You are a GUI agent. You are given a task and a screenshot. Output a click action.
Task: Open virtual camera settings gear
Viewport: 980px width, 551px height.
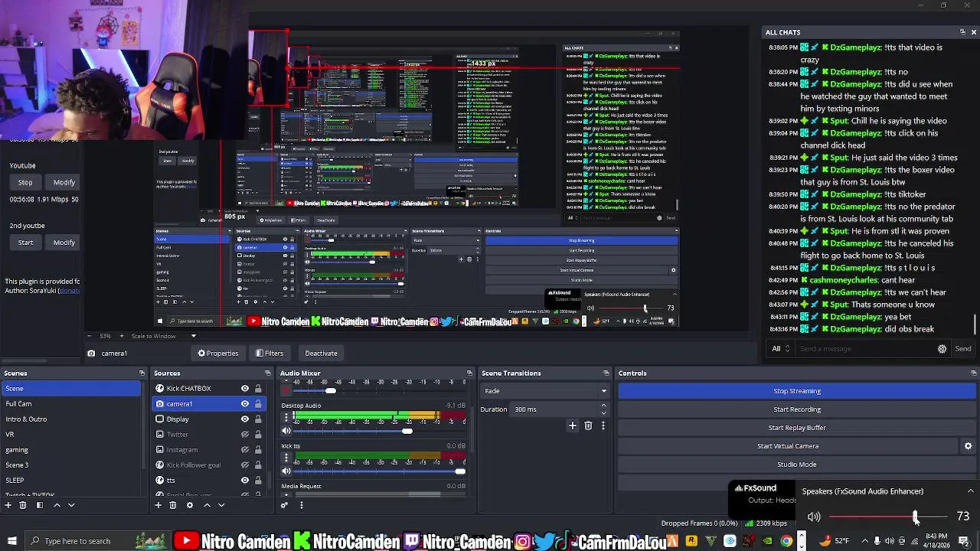tap(968, 446)
